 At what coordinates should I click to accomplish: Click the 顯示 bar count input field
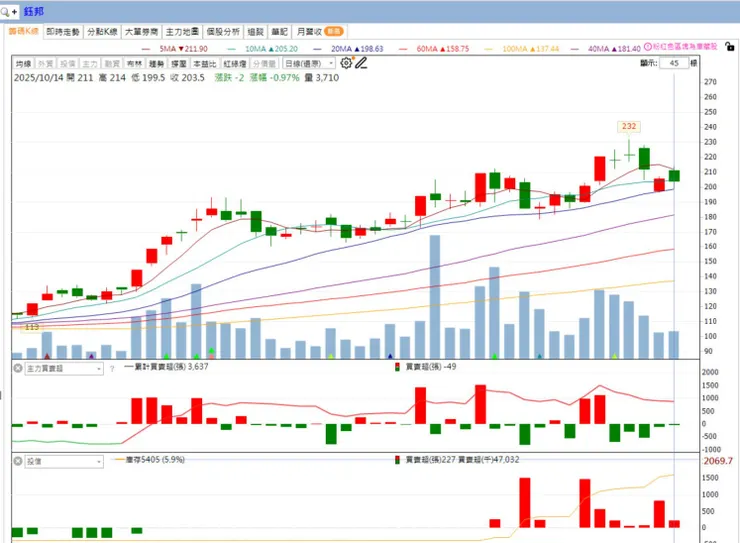pos(674,63)
